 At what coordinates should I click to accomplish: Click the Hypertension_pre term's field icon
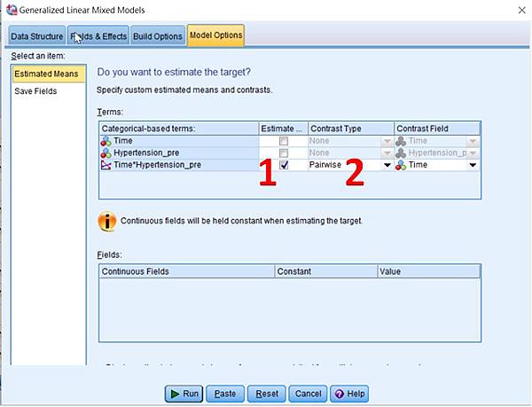coord(106,153)
